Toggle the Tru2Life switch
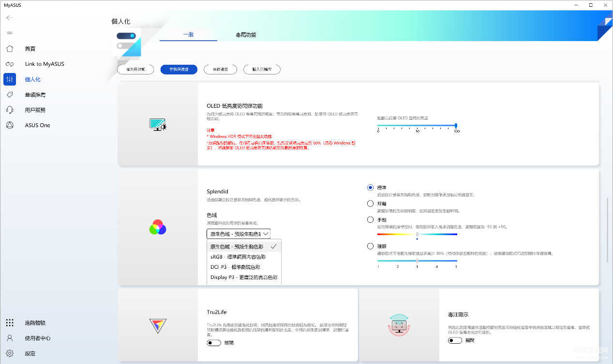Viewport: 613px width, 364px height. click(x=214, y=343)
